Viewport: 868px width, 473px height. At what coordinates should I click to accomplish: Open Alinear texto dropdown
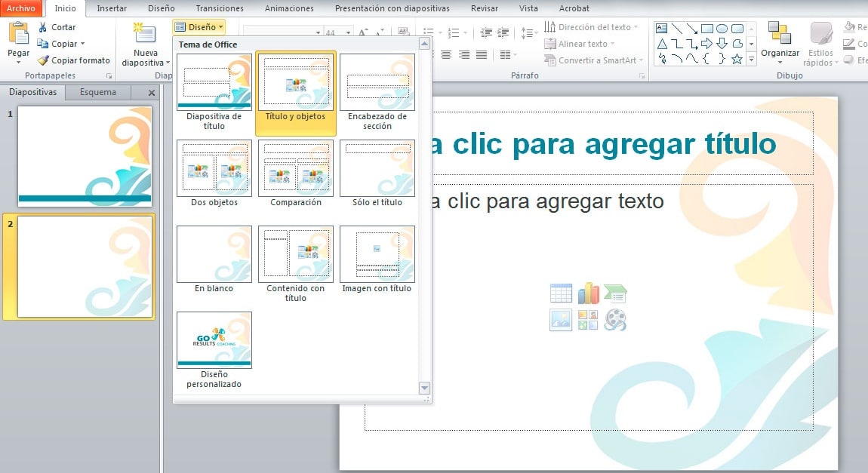[579, 44]
